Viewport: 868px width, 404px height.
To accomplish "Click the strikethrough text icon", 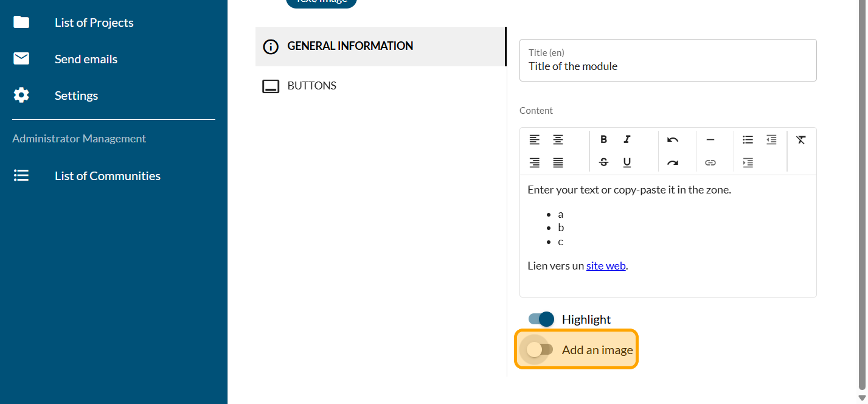I will 603,162.
